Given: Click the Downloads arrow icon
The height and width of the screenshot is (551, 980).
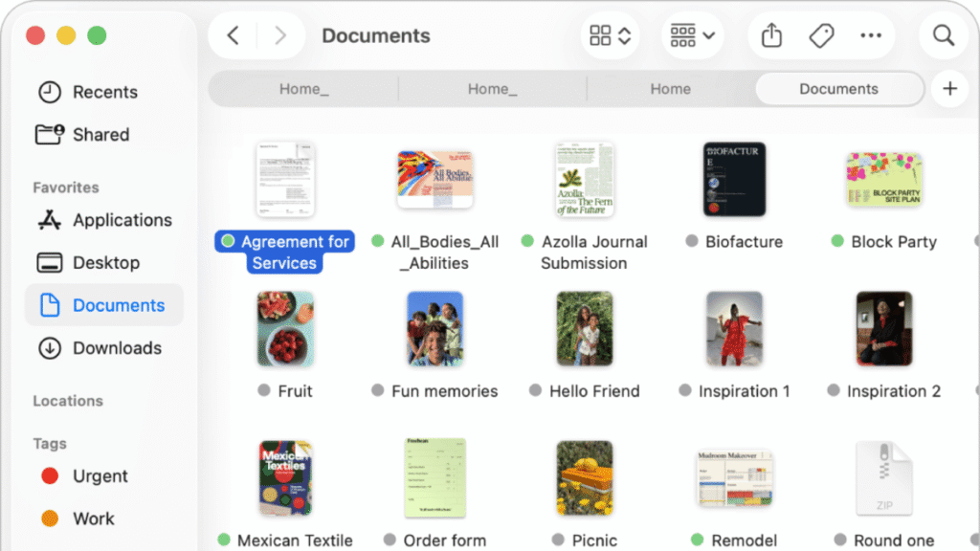Looking at the screenshot, I should point(50,348).
